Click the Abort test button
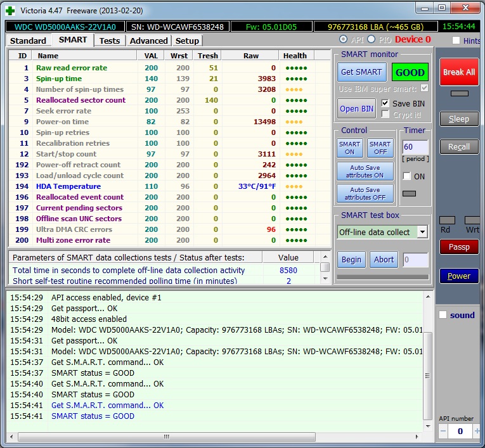The image size is (485, 448). click(384, 259)
